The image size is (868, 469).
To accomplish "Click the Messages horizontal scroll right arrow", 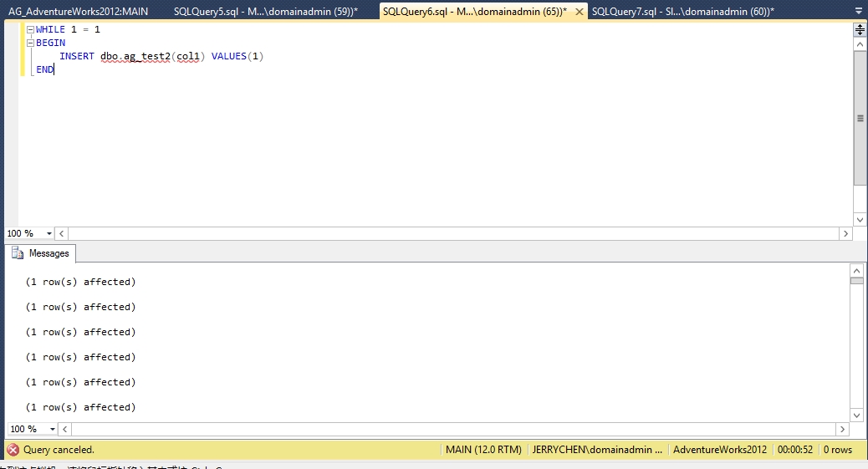I will (842, 429).
